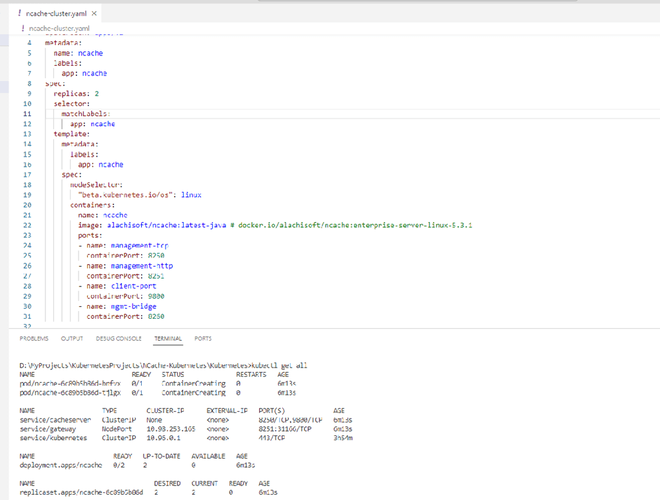Open the Debug Console tab
The height and width of the screenshot is (500, 660).
coord(118,338)
